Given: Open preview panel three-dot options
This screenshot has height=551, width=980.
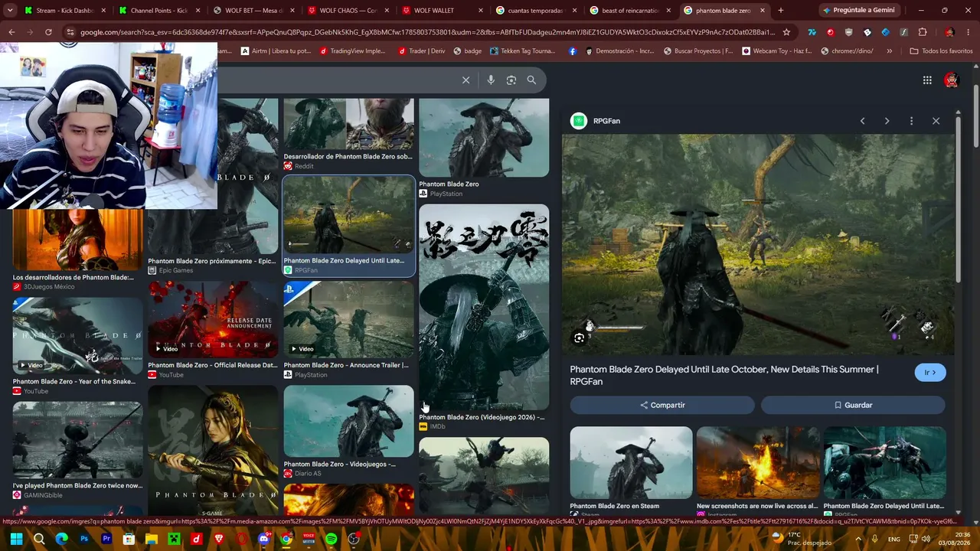Looking at the screenshot, I should 911,121.
